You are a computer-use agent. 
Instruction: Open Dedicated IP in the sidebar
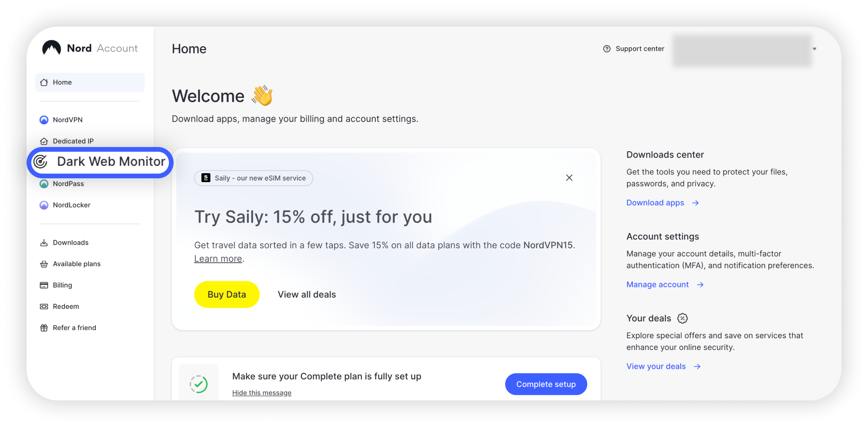click(73, 141)
